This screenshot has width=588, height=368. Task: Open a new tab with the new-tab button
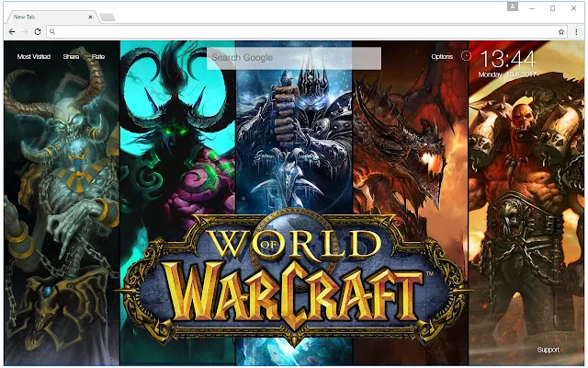point(107,17)
